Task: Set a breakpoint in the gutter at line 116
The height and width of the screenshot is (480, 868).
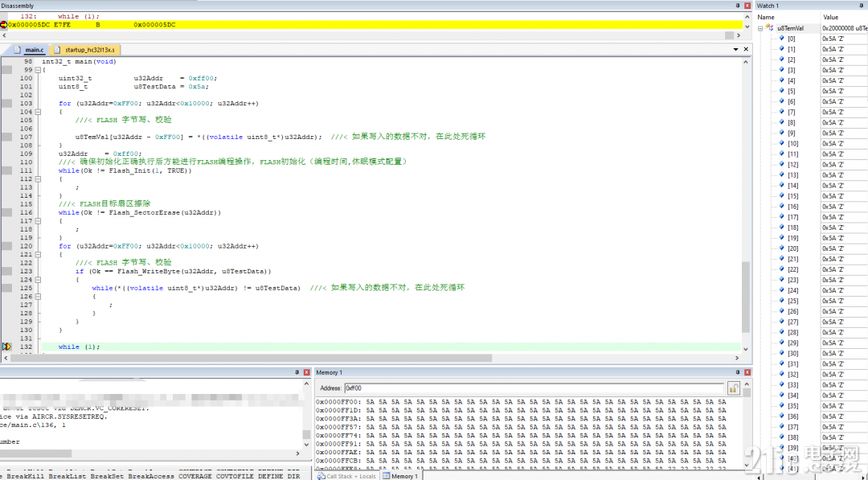Action: [6, 212]
